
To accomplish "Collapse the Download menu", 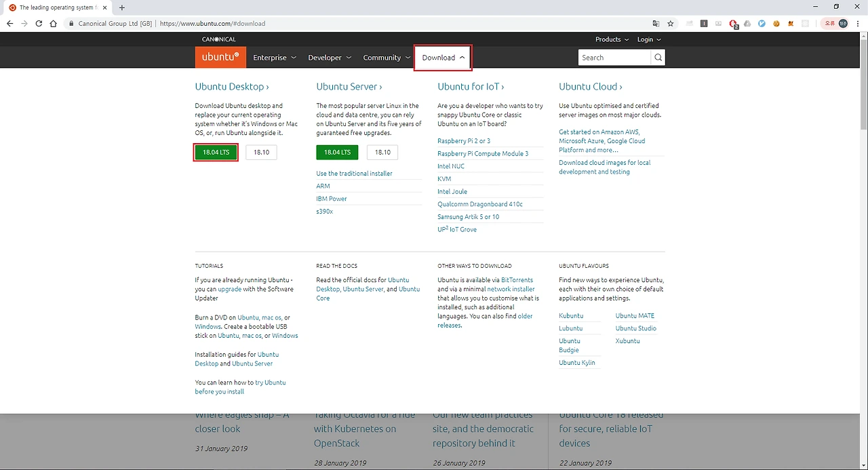I will [x=443, y=58].
